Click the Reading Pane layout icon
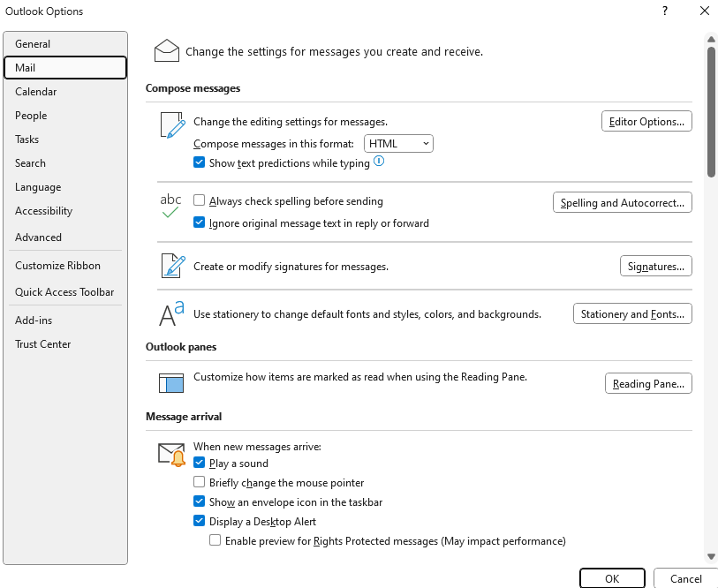Screen dimensions: 718x588 point(171,383)
